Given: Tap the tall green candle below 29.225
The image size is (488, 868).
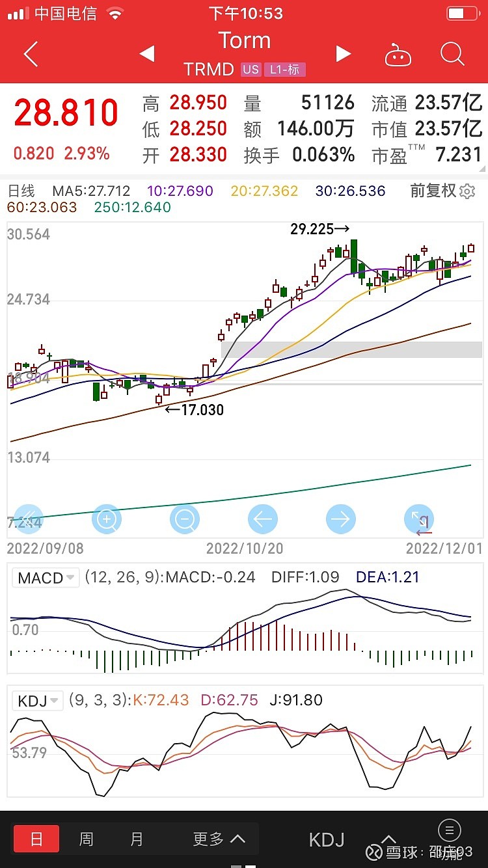Looking at the screenshot, I should tap(354, 256).
